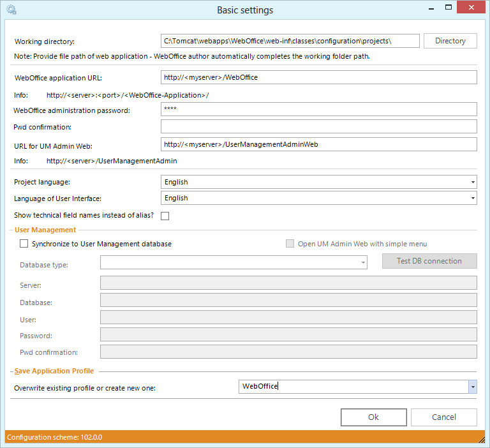Click the Working directory path field

pos(290,41)
